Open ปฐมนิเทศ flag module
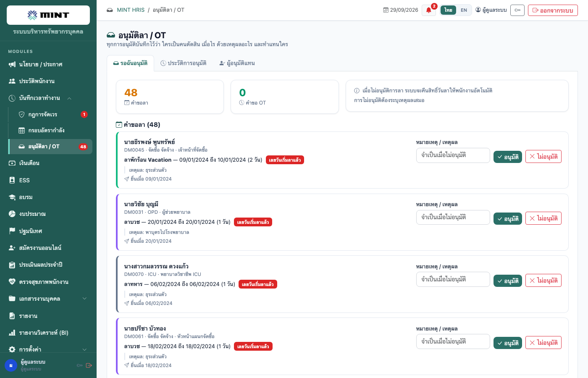The width and height of the screenshot is (588, 378). click(x=48, y=231)
